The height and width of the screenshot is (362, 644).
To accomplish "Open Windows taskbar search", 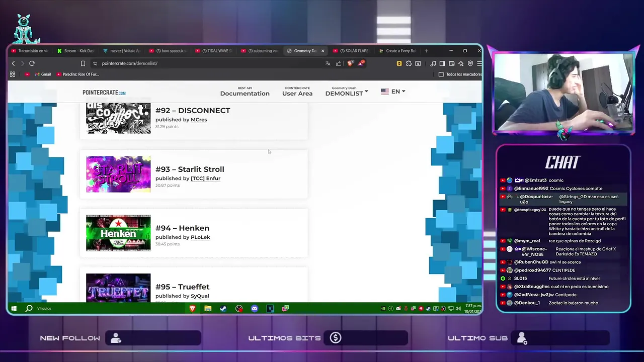I will [29, 308].
